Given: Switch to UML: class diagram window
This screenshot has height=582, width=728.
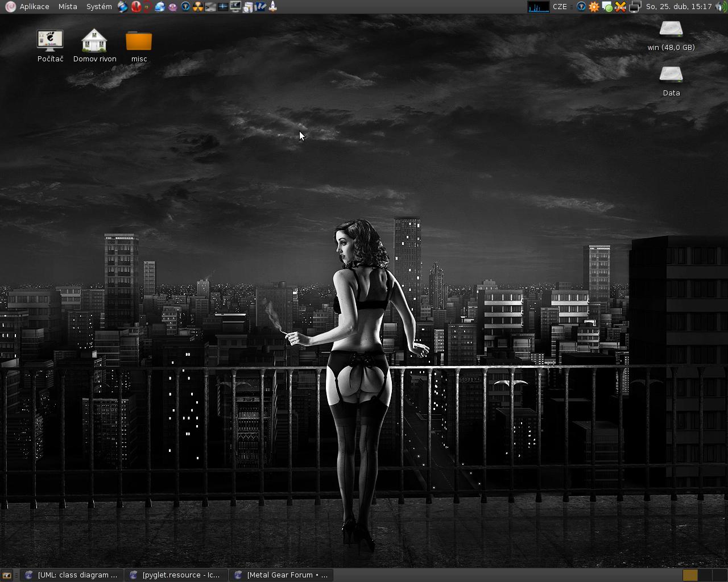Looking at the screenshot, I should tap(72, 575).
